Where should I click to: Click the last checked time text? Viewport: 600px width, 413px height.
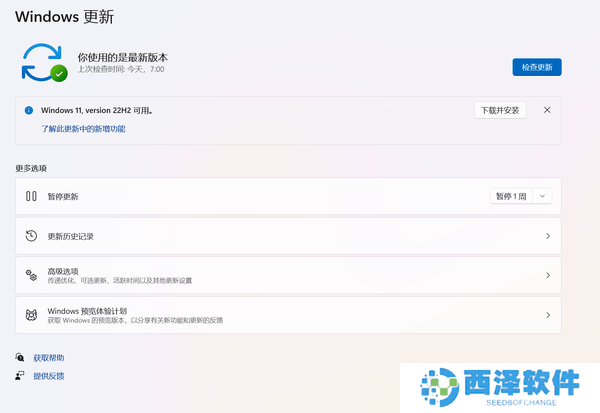121,69
